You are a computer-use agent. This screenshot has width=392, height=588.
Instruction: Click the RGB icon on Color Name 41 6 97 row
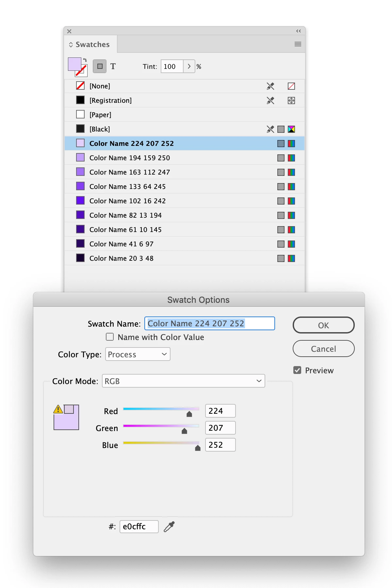point(291,244)
